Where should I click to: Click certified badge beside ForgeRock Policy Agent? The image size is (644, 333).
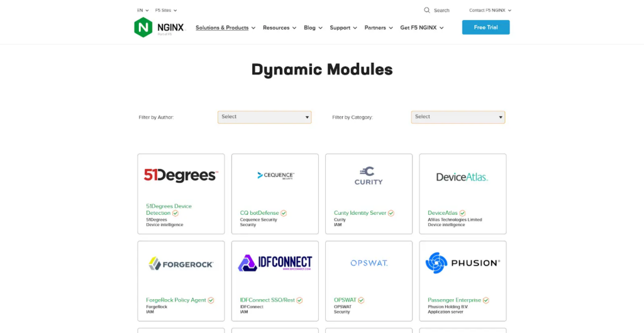pos(211,300)
